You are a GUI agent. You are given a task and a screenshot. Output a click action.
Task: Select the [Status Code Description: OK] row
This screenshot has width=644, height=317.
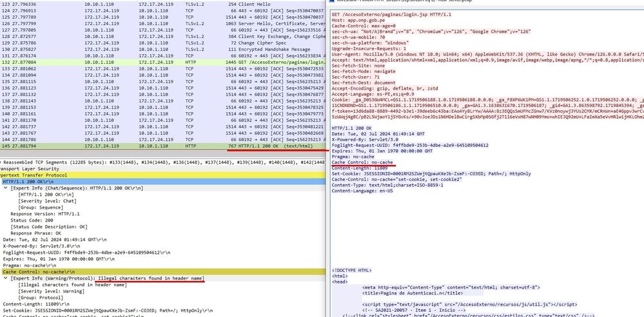coord(49,227)
